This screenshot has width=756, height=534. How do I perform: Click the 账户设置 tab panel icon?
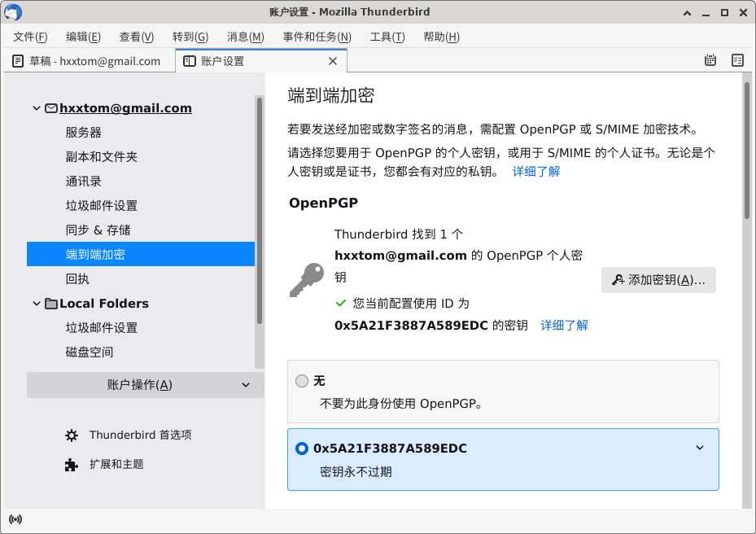[190, 61]
